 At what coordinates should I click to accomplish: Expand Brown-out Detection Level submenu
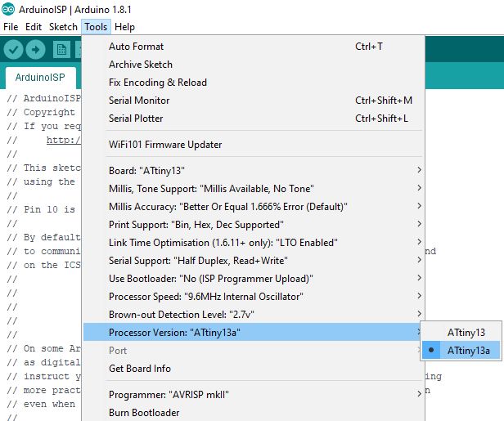(254, 315)
